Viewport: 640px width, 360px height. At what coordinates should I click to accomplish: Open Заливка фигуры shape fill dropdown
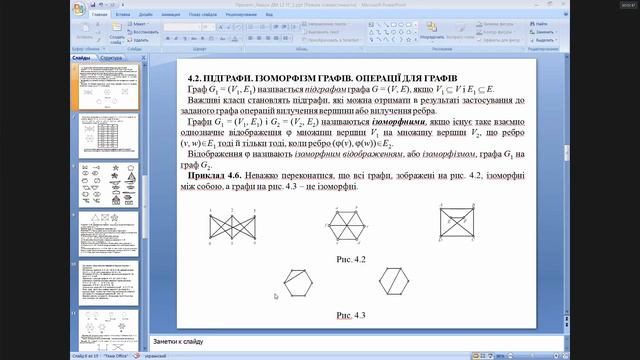(x=498, y=24)
